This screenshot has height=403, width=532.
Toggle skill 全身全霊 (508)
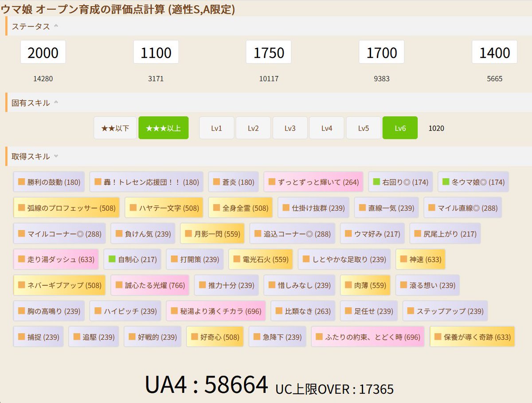point(241,208)
